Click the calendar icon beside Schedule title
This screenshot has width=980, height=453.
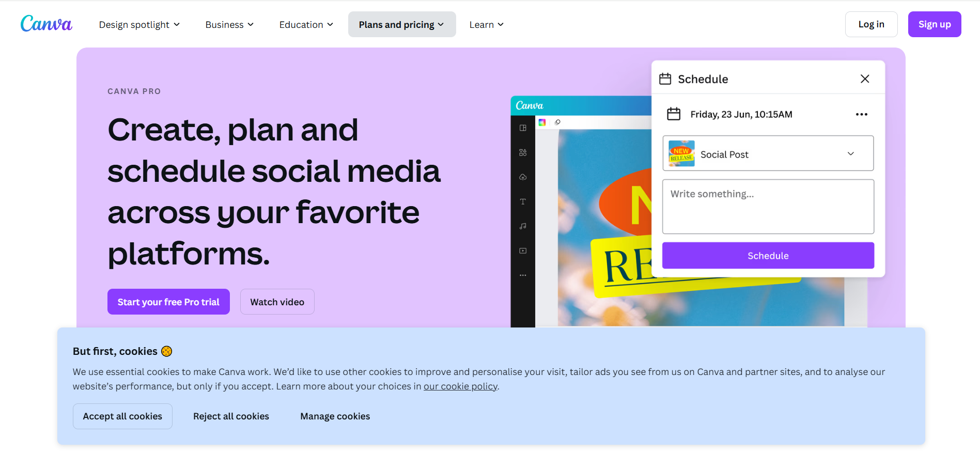tap(665, 79)
